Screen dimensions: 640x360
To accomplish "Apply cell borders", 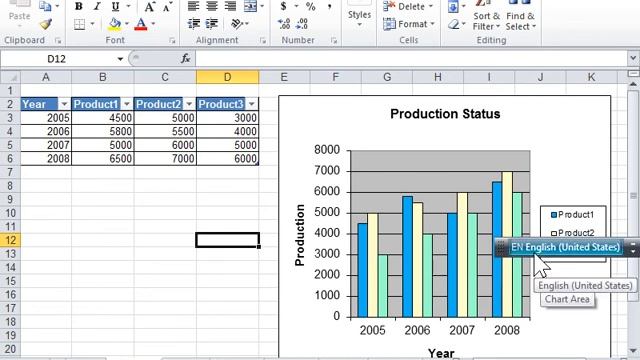I will tap(79, 24).
